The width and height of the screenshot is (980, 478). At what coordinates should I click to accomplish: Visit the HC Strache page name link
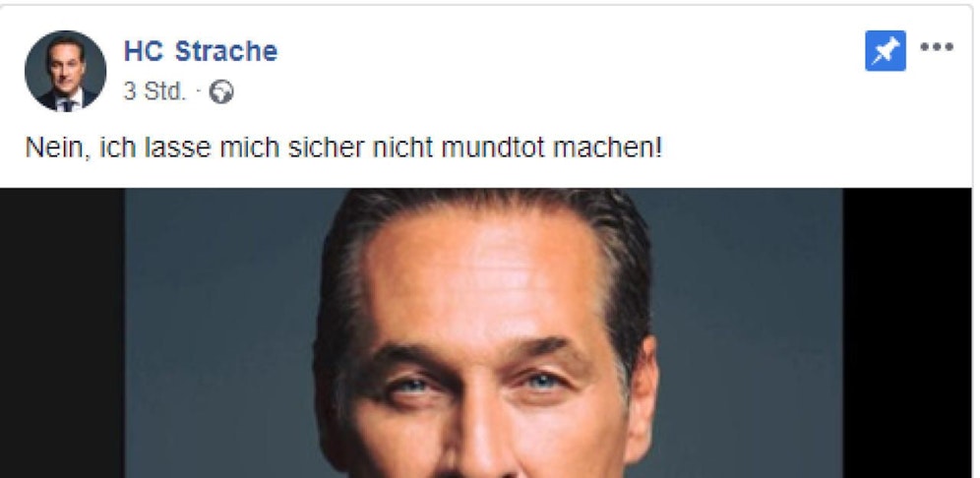point(201,50)
